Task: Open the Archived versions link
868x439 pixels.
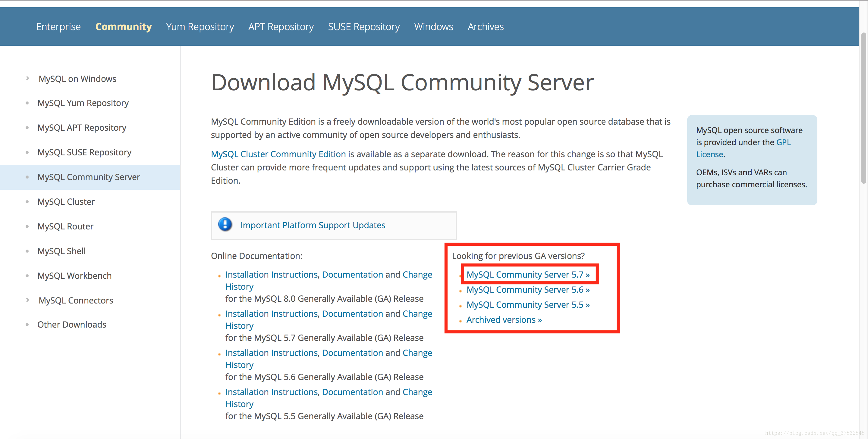Action: point(504,320)
